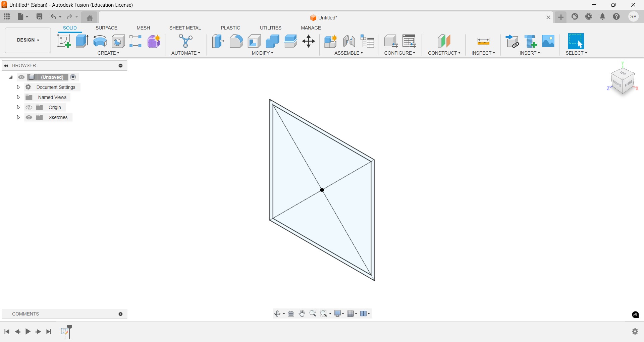Show the hidden Origin folder
Viewport: 644px width, 342px height.
(x=29, y=108)
